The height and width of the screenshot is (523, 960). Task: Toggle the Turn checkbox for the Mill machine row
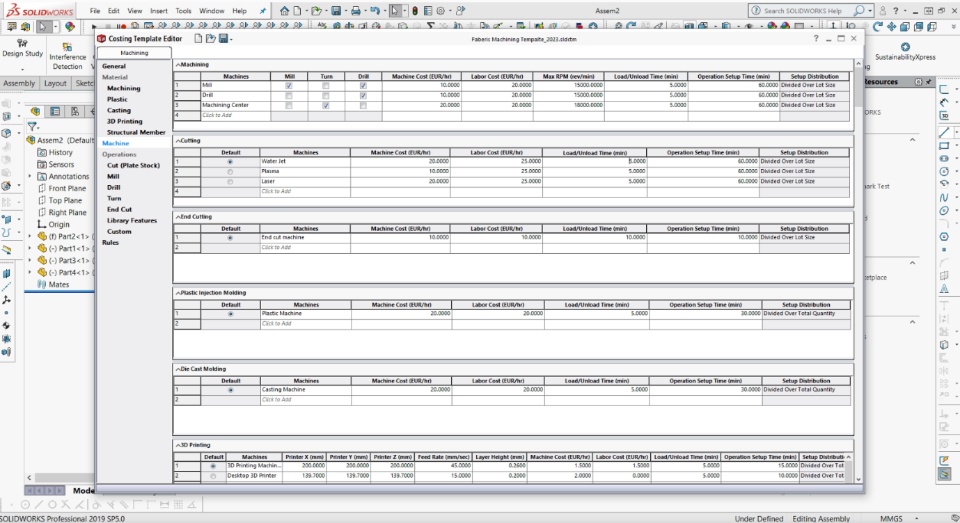(326, 86)
